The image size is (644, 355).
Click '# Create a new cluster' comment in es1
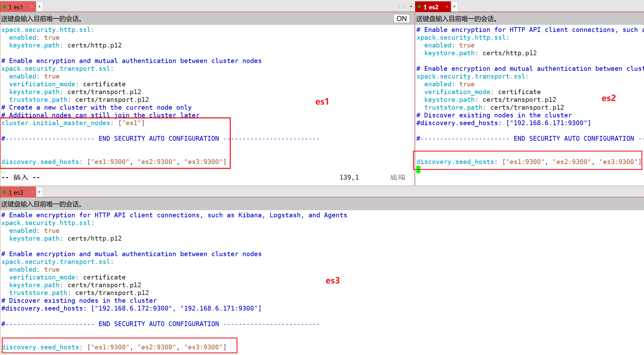[x=97, y=107]
